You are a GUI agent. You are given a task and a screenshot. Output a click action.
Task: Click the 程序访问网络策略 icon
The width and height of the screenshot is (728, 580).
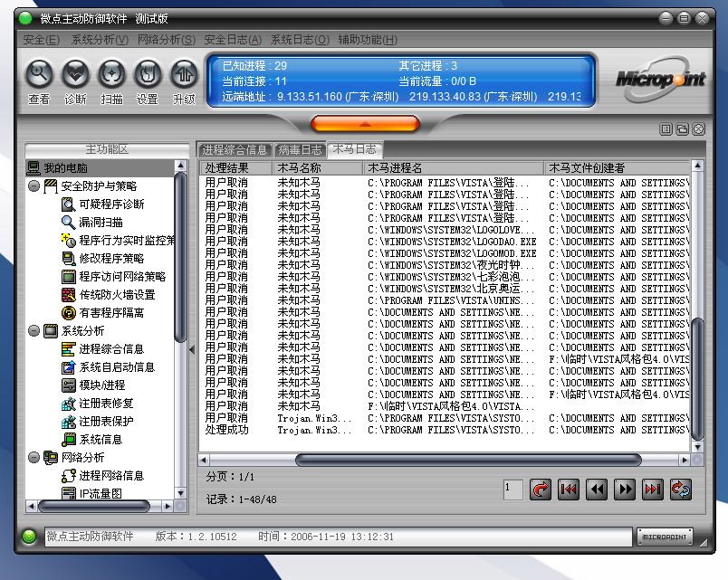pos(68,277)
